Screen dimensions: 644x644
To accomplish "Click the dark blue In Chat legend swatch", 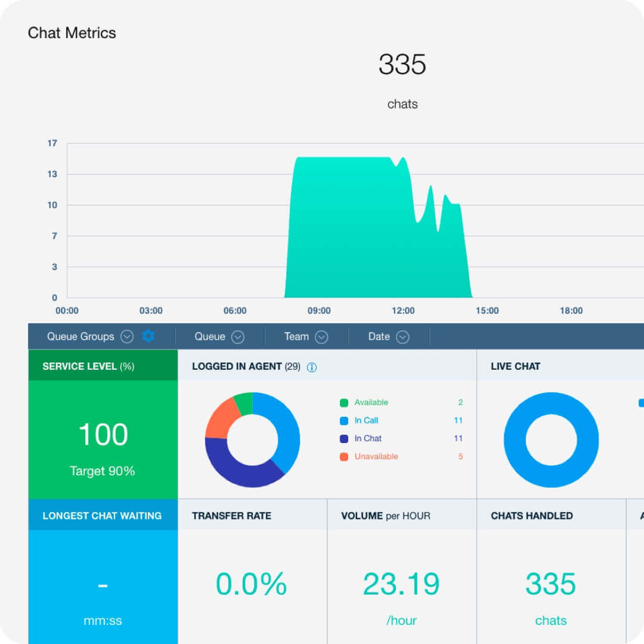I will click(x=344, y=439).
